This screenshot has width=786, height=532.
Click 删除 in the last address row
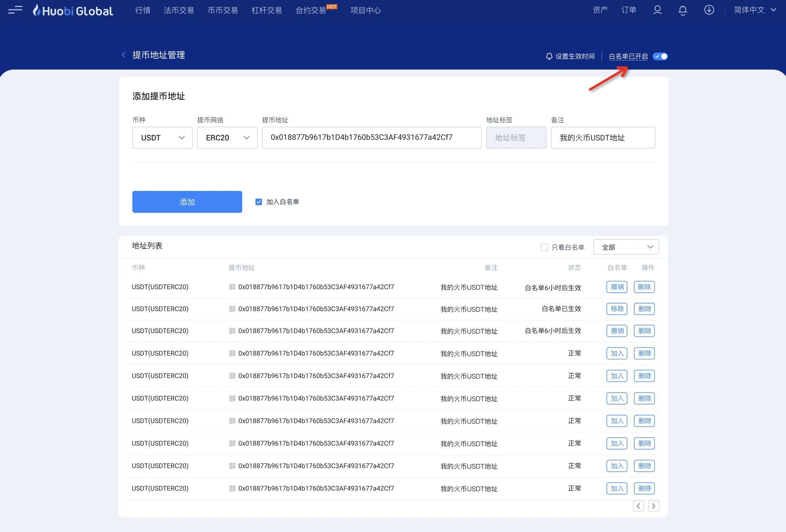644,488
